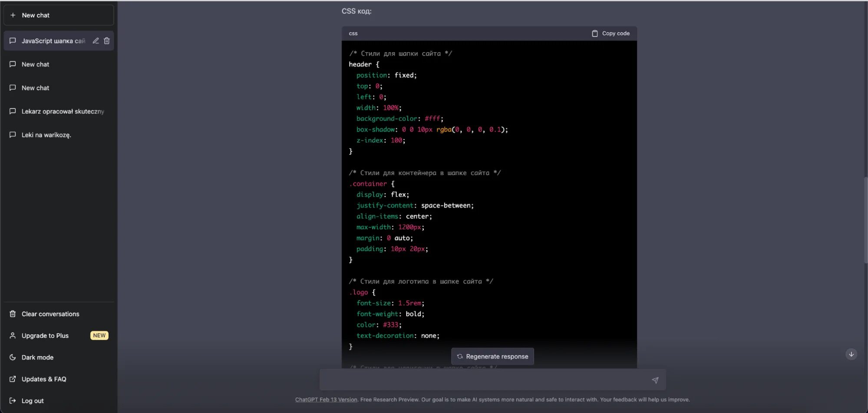This screenshot has width=868, height=413.
Task: Click Clear conversations
Action: [x=59, y=314]
